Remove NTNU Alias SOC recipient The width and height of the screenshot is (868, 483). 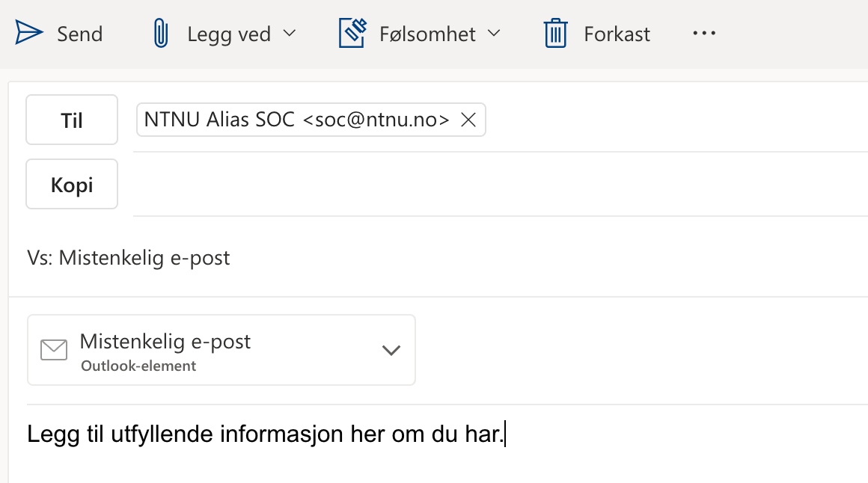click(468, 120)
